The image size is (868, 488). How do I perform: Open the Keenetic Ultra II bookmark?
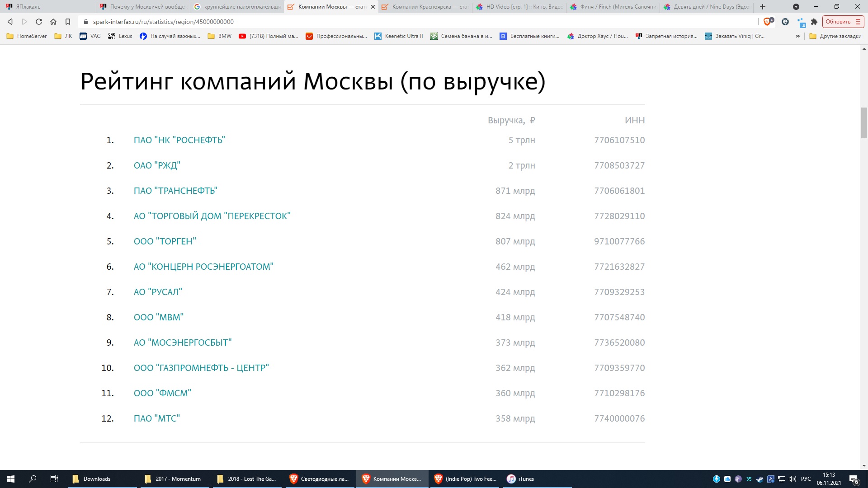coord(399,36)
